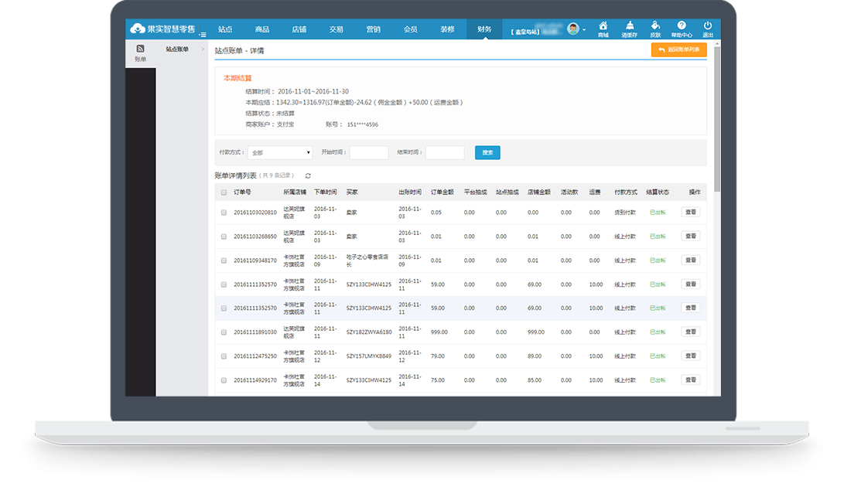Toggle the sidebar collapse icon beside the logo
The image size is (844, 504).
pyautogui.click(x=203, y=33)
